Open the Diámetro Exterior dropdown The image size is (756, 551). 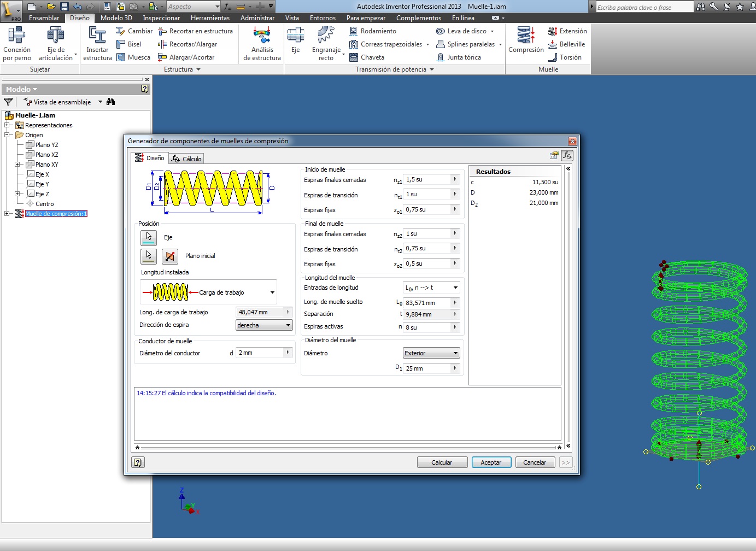point(431,353)
